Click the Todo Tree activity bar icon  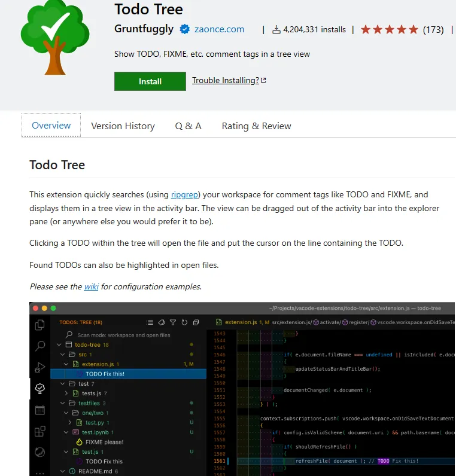click(x=40, y=389)
